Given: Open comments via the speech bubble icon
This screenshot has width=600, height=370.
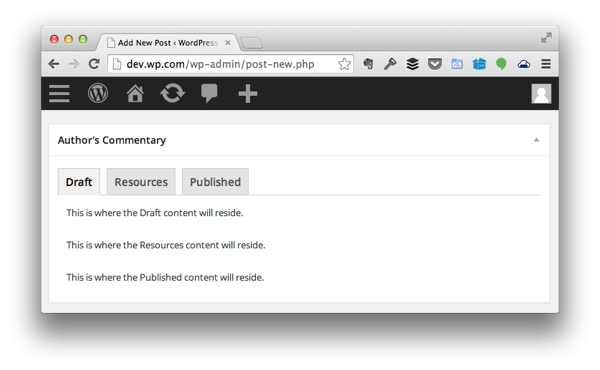Looking at the screenshot, I should [209, 93].
